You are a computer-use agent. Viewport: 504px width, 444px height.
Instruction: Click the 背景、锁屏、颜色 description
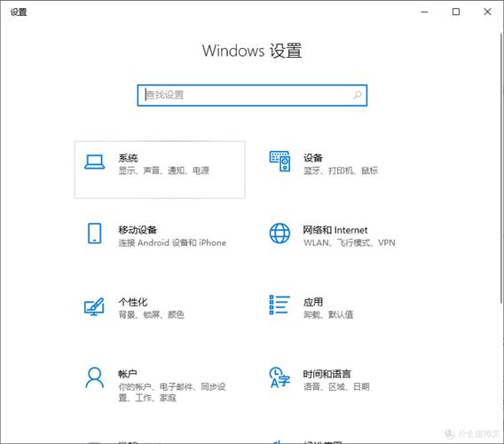152,314
